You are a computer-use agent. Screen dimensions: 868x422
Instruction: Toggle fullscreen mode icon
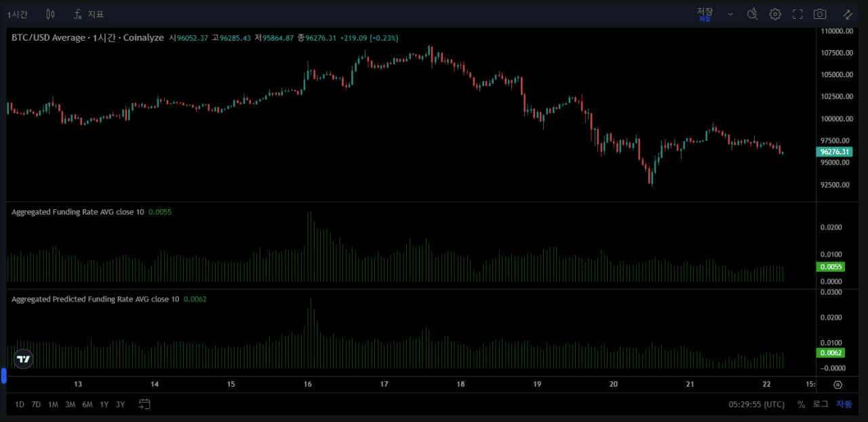pos(797,14)
